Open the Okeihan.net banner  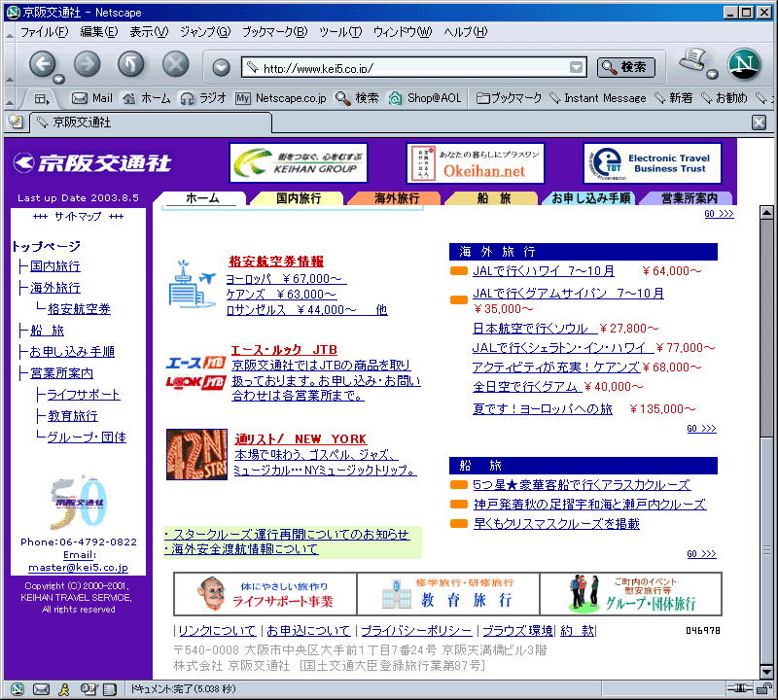point(476,163)
